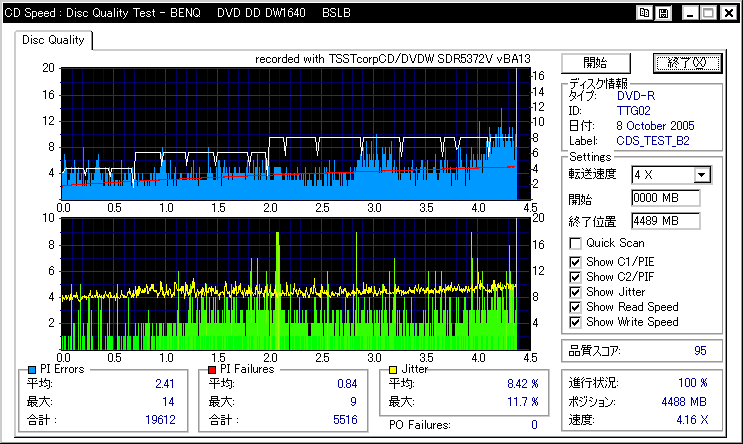Click the 開始 0000 MB input field
The width and height of the screenshot is (743, 444).
(665, 198)
